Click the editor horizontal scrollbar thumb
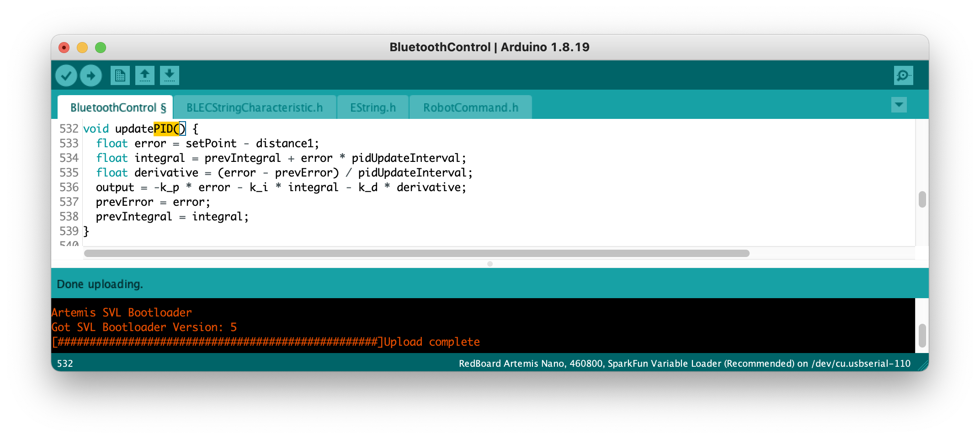 417,253
